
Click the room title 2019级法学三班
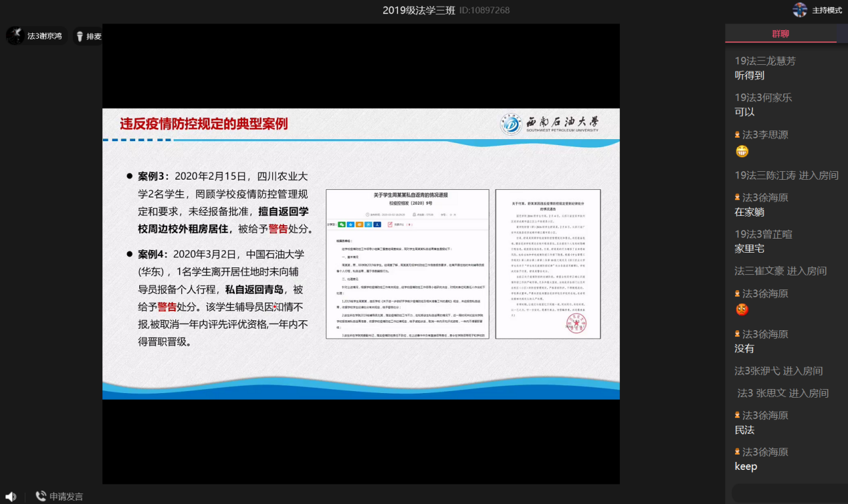coord(419,10)
